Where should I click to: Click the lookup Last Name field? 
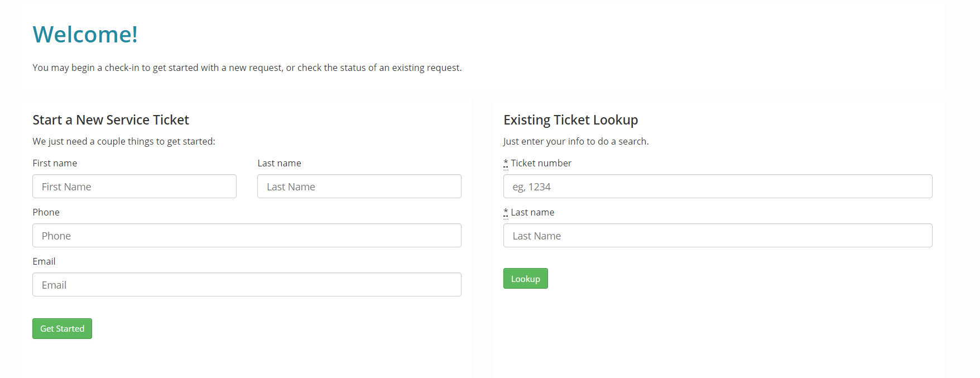(x=718, y=236)
